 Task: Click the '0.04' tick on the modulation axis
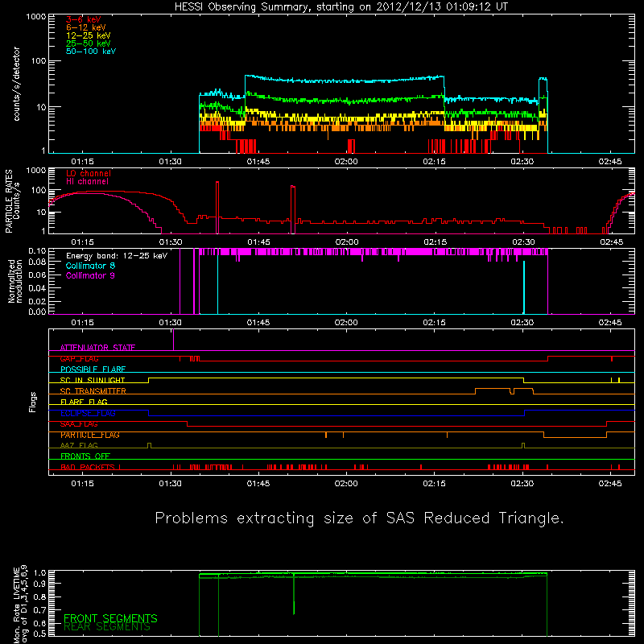pyautogui.click(x=37, y=288)
